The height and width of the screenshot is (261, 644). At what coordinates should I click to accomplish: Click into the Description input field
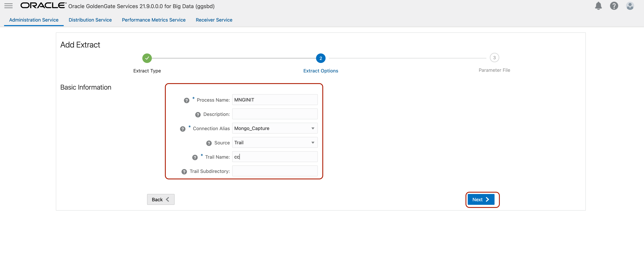pos(274,114)
